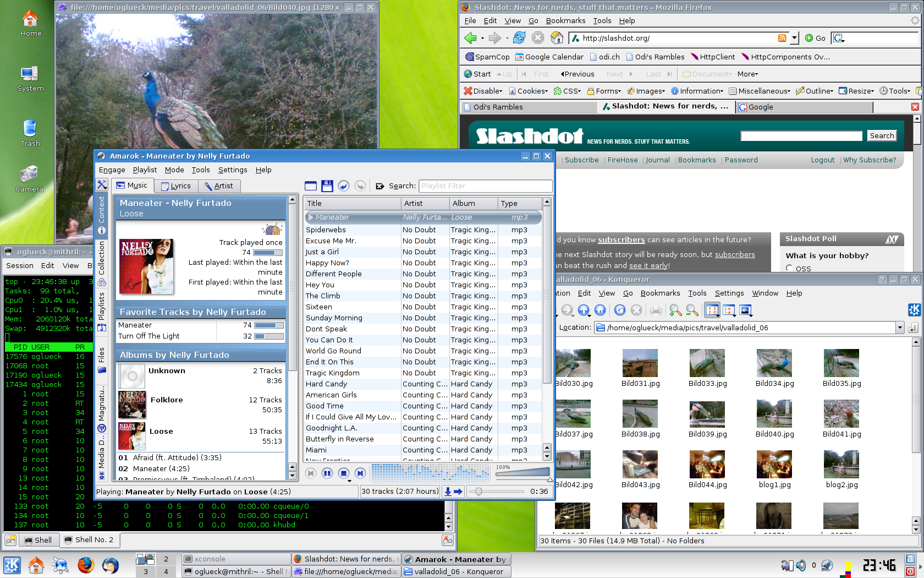This screenshot has width=924, height=578.
Task: Click Konqueror Up directory button
Action: click(584, 310)
